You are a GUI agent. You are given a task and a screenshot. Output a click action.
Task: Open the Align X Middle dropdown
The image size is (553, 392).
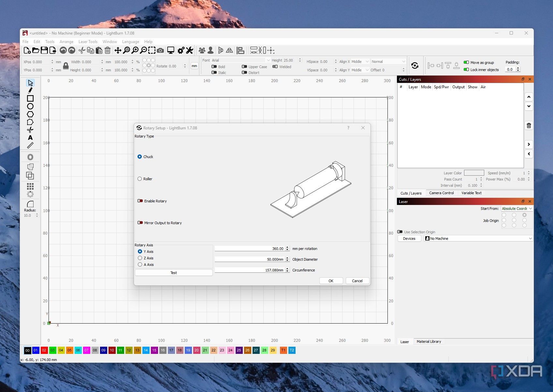click(x=360, y=62)
